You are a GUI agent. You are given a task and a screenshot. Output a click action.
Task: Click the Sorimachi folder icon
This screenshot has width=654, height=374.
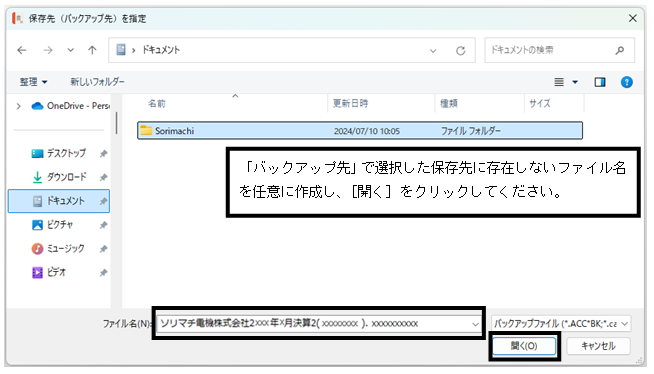click(x=146, y=130)
